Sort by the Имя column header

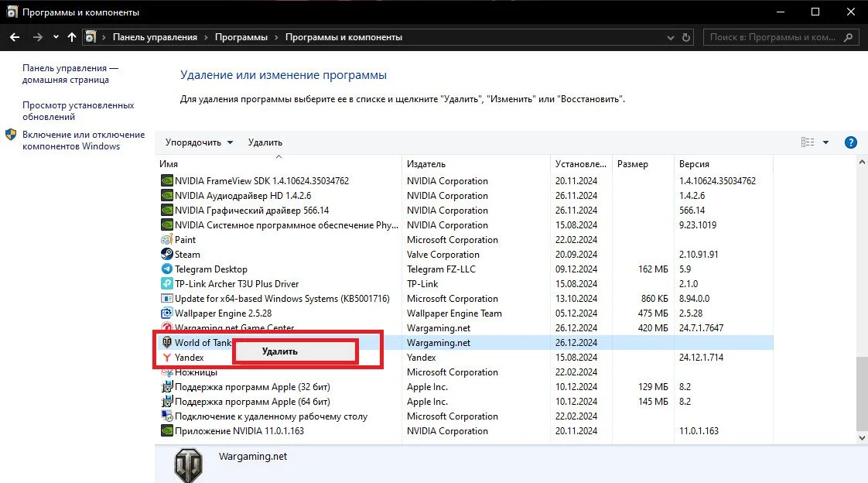coord(279,164)
